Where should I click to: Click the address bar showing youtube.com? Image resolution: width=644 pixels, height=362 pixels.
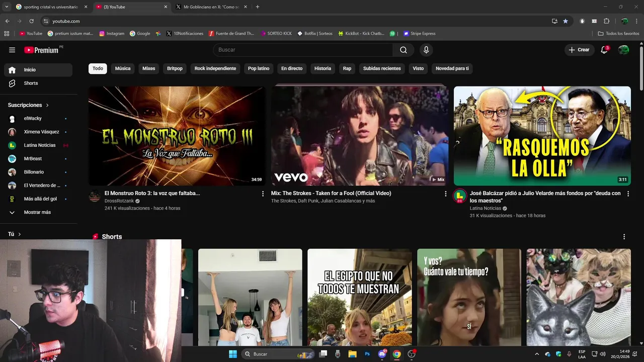click(294, 21)
